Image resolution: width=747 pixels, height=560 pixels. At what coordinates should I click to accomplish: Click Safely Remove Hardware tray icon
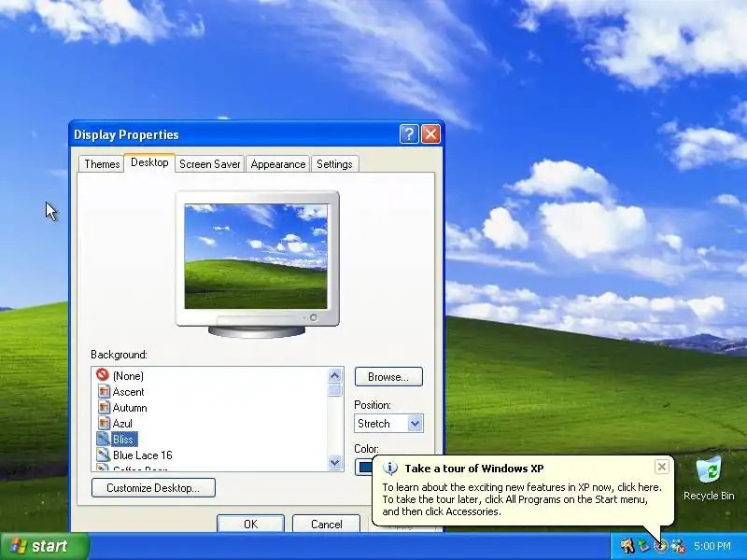coord(644,546)
